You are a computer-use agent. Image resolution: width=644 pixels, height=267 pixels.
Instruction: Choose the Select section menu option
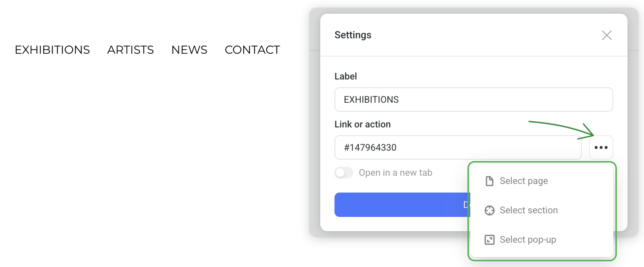[529, 210]
